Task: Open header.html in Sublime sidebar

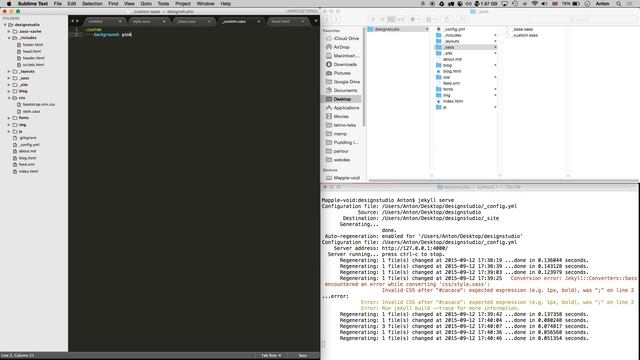Action: pyautogui.click(x=33, y=58)
